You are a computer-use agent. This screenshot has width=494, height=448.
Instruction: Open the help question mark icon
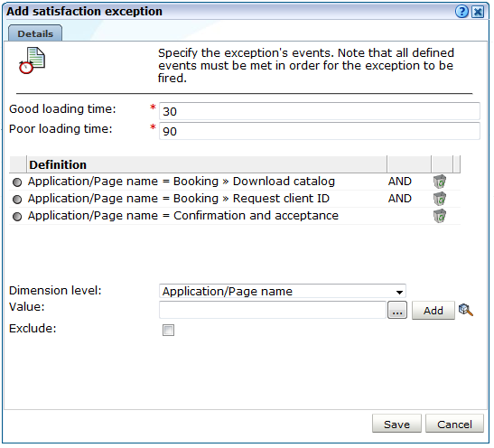[461, 12]
